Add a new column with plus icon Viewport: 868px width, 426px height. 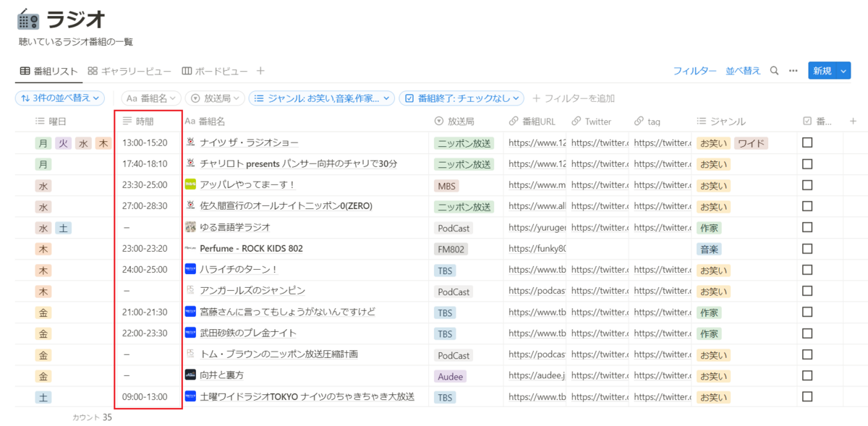(x=853, y=121)
